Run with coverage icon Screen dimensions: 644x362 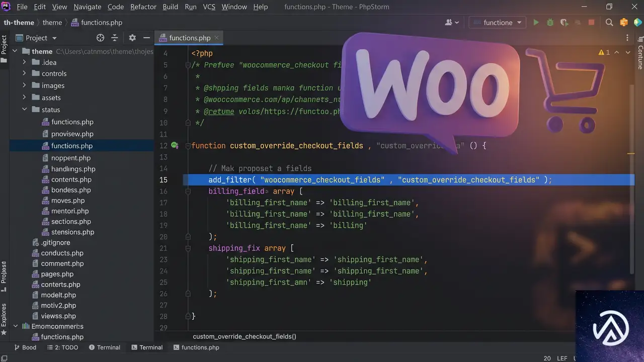564,23
